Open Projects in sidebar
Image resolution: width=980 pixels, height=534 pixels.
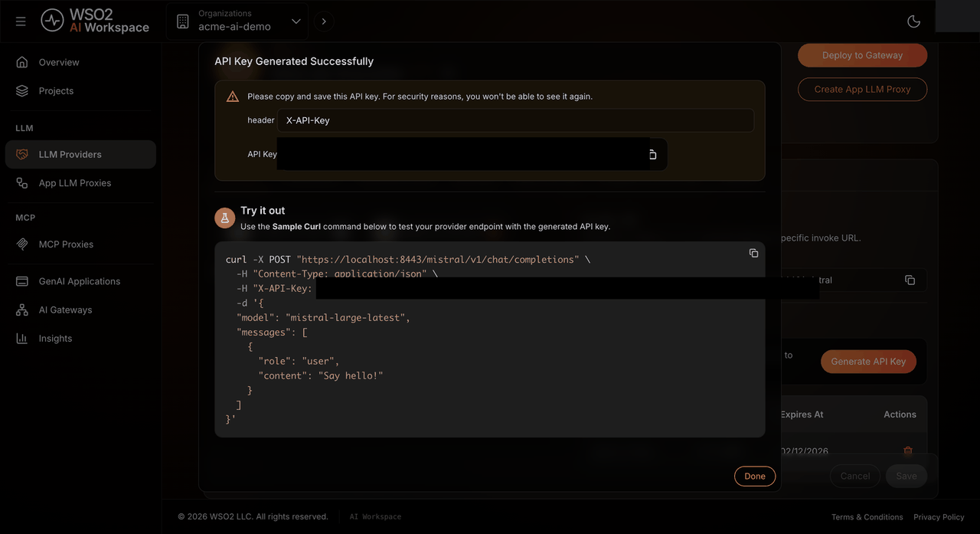click(80, 90)
